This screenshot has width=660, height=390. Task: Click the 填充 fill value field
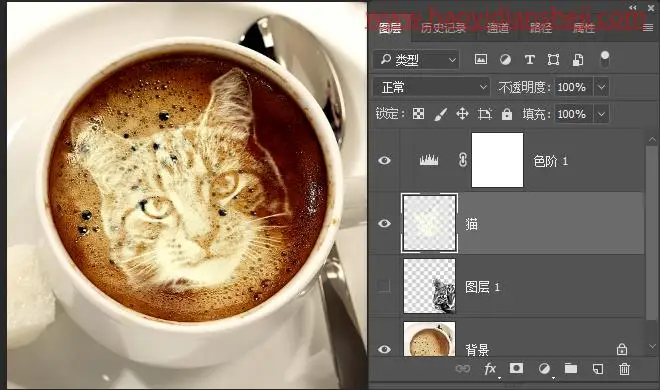(573, 114)
